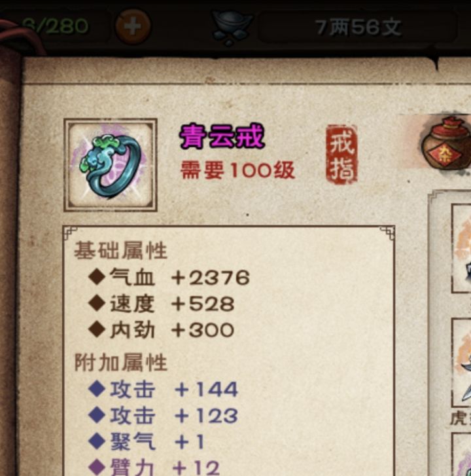Tap the orange plus button for stamina
The image size is (471, 476).
pos(133,27)
